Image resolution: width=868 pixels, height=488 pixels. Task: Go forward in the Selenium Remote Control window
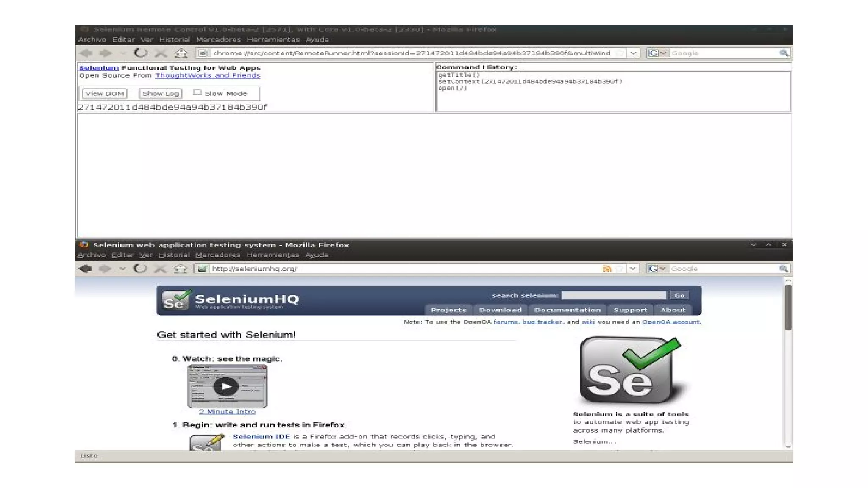pos(105,53)
